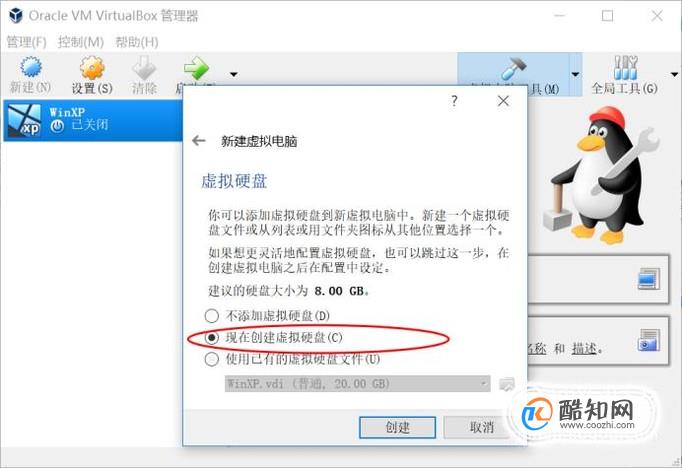
Task: Expand the Start button dropdown arrow
Action: point(234,74)
